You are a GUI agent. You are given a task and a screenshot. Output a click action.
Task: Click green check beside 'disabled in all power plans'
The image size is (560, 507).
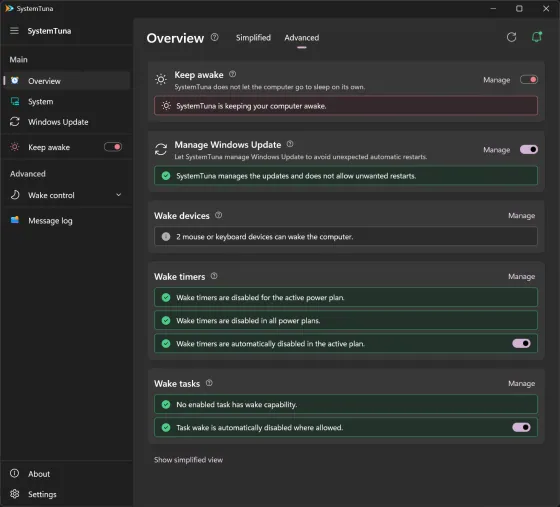pyautogui.click(x=166, y=320)
